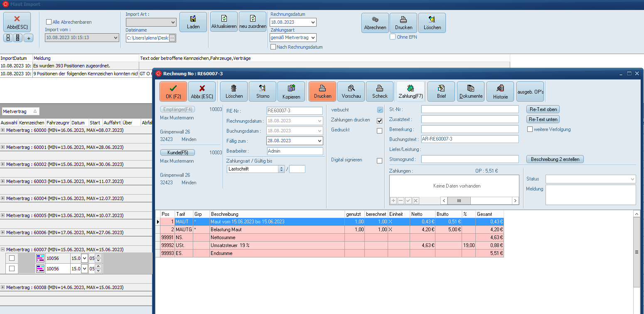Viewport: 644px width, 314px height.
Task: Click Laden to load import file
Action: tap(193, 22)
